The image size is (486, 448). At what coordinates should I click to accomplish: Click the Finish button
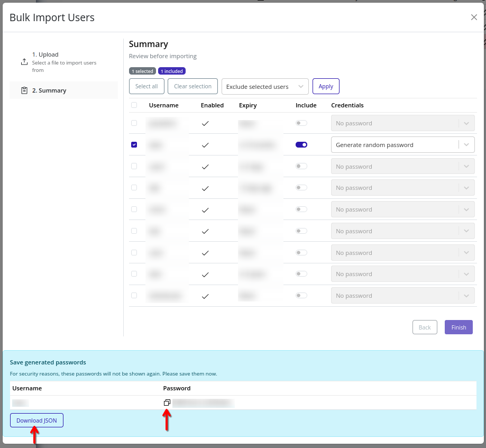coord(458,327)
